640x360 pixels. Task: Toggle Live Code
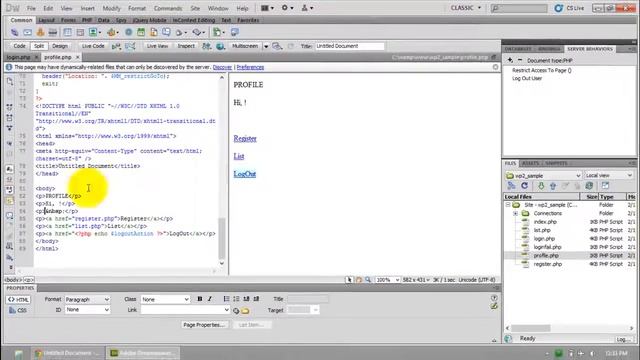(93, 46)
